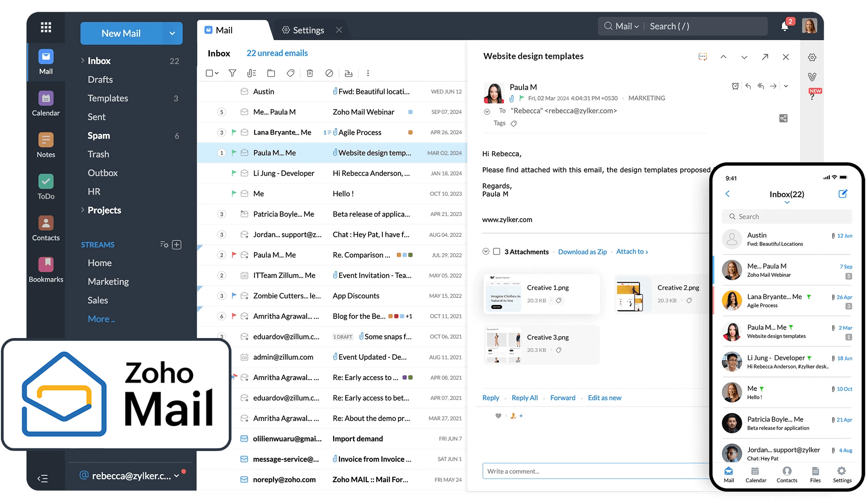Tap the Settings tab on phone
868x503 pixels.
pyautogui.click(x=842, y=475)
